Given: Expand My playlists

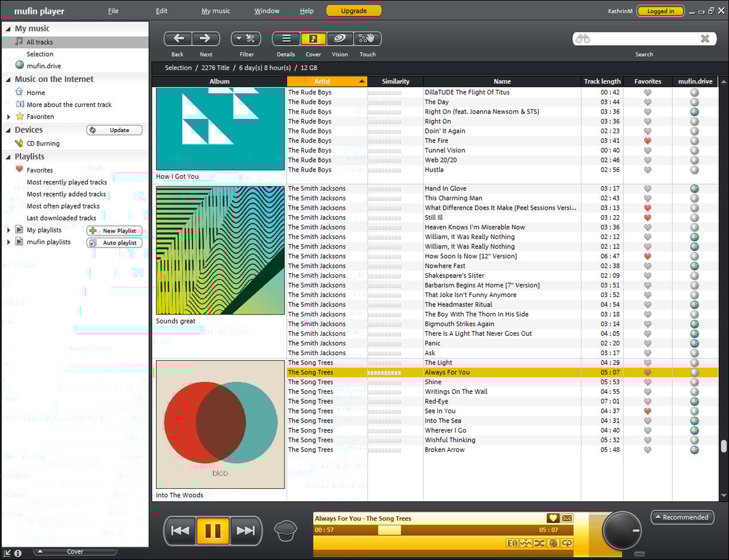Looking at the screenshot, I should (x=8, y=230).
